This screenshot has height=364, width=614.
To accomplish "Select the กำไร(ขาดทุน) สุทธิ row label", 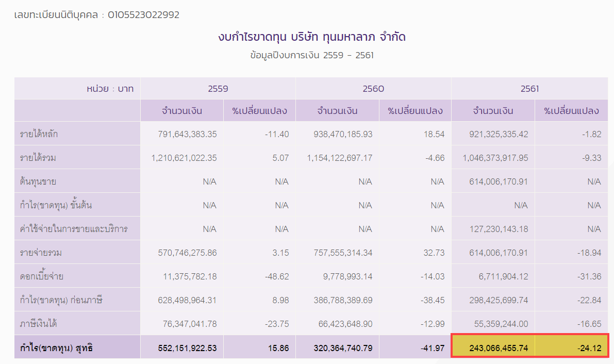I will coord(56,348).
